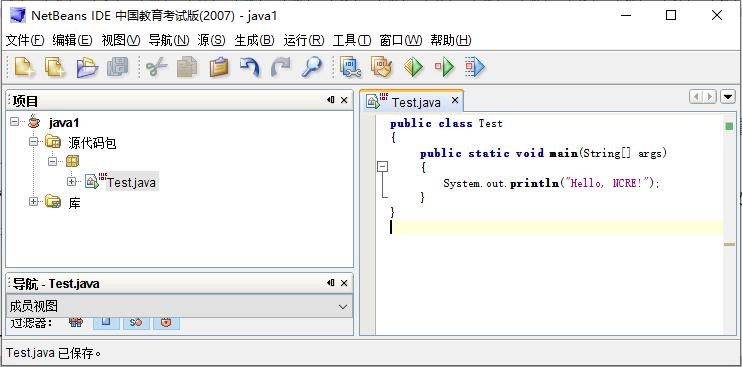The image size is (742, 367).
Task: Click the default package icon in tree
Action: pos(72,162)
